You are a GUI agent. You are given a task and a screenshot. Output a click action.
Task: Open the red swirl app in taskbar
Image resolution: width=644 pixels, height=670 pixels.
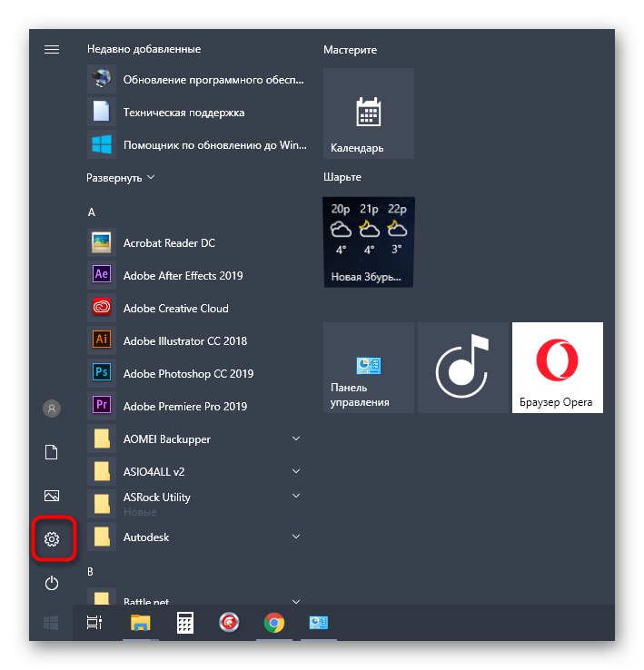[x=229, y=623]
